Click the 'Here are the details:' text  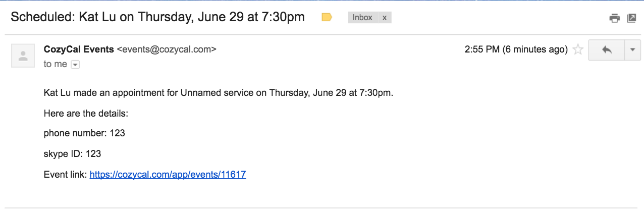pyautogui.click(x=86, y=114)
